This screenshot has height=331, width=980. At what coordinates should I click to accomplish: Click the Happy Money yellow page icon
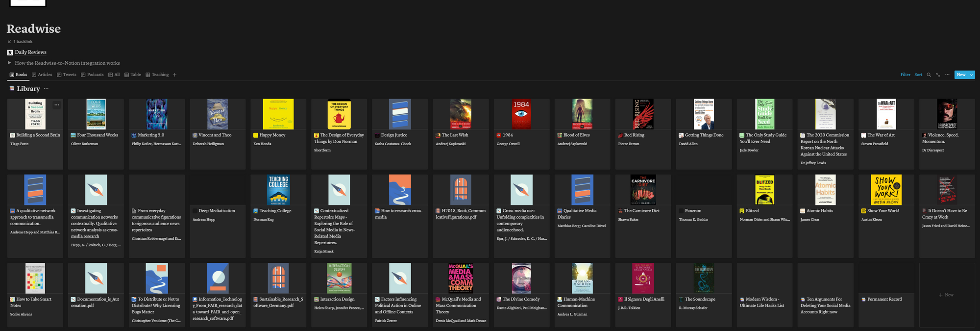256,135
